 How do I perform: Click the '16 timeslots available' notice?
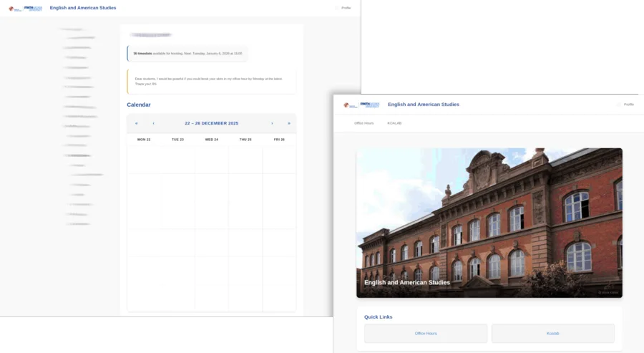[x=187, y=54]
